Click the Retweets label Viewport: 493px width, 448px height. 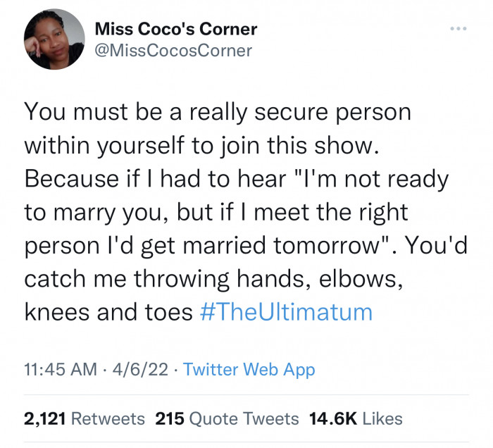108,419
